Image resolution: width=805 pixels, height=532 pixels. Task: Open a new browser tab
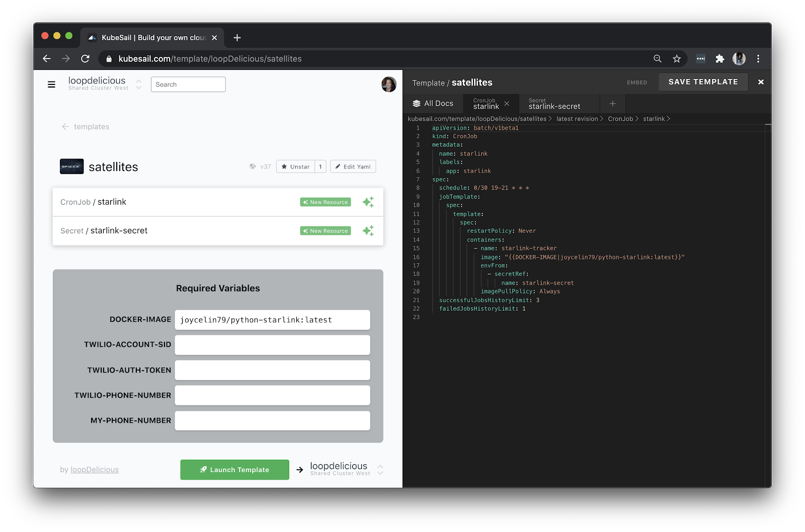(237, 38)
